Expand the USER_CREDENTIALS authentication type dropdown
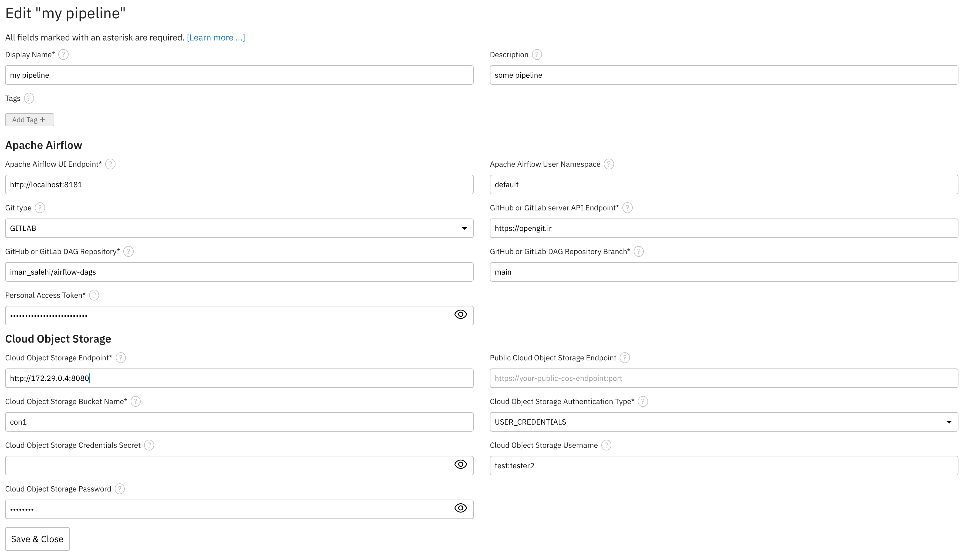Viewport: 976px width, 560px height. coord(724,422)
